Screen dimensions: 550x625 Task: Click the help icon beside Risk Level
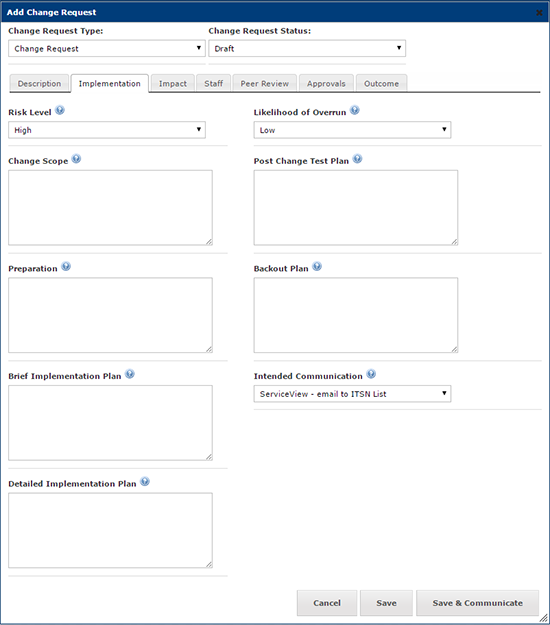[60, 110]
